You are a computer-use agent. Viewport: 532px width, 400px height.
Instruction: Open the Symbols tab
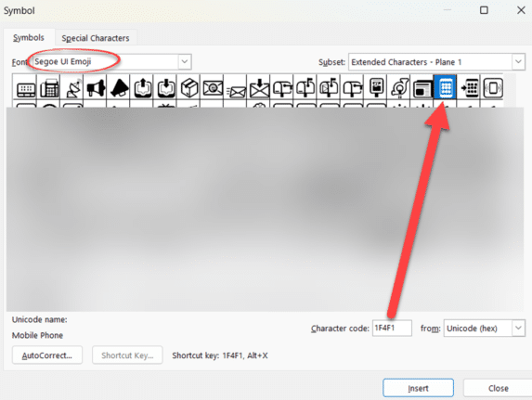pyautogui.click(x=29, y=37)
